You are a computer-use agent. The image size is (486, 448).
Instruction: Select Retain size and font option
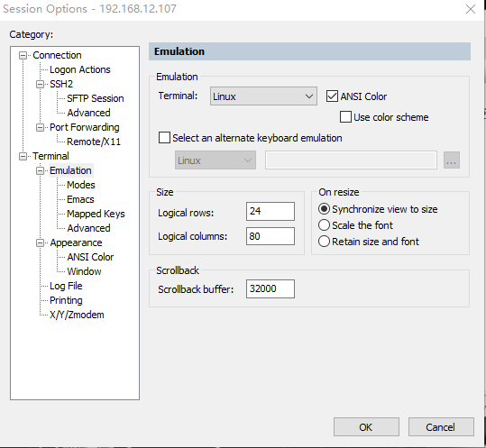click(x=324, y=242)
